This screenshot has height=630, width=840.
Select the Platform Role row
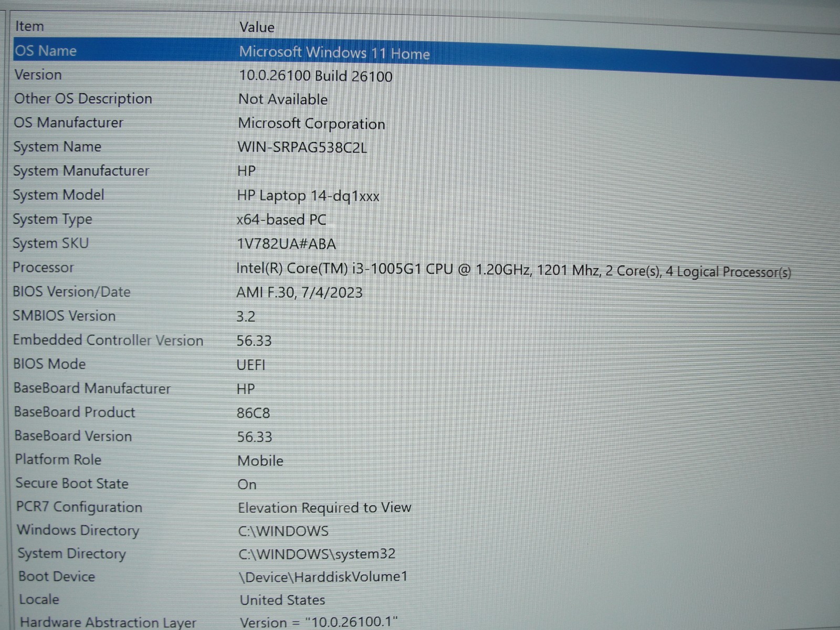(58, 460)
